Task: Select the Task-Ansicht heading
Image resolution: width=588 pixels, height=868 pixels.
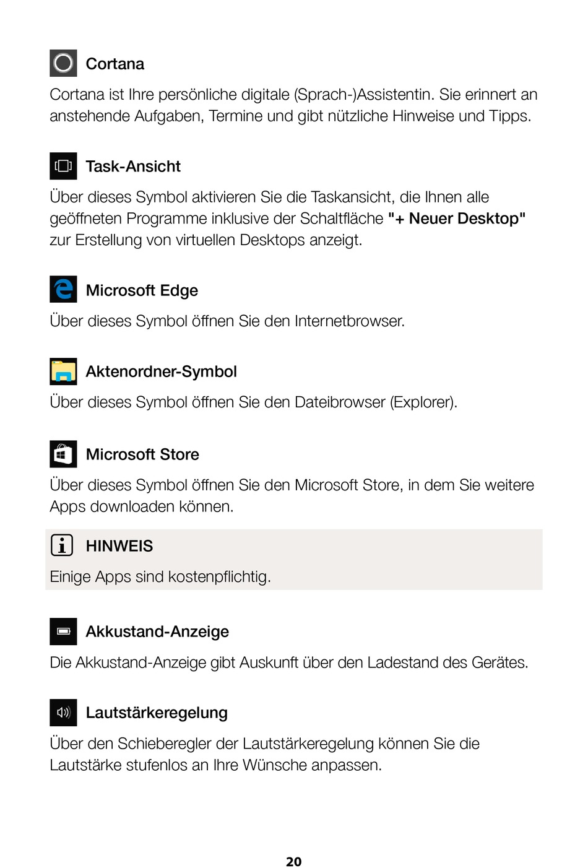Action: tap(133, 167)
